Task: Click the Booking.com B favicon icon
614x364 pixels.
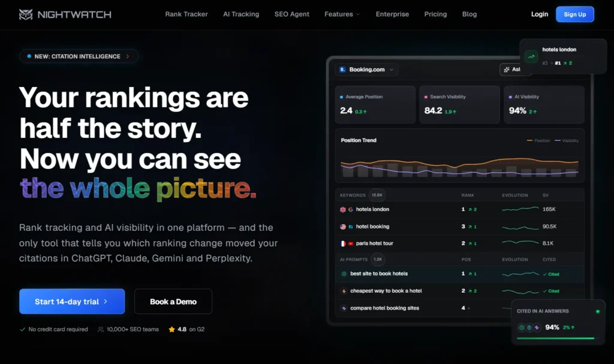Action: 342,70
